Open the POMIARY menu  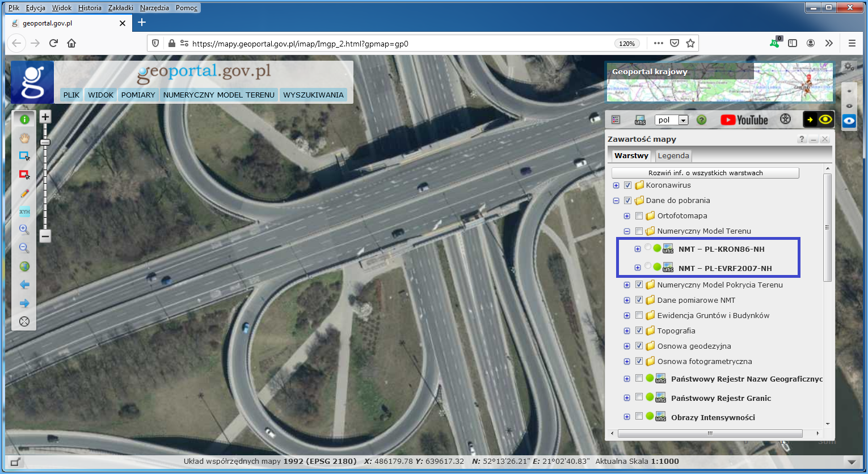(138, 95)
